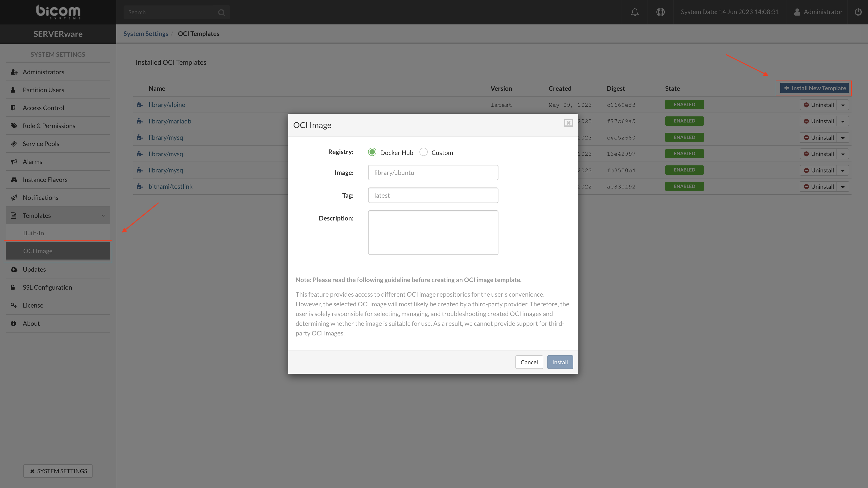Click the System Settings breadcrumb link

point(146,34)
